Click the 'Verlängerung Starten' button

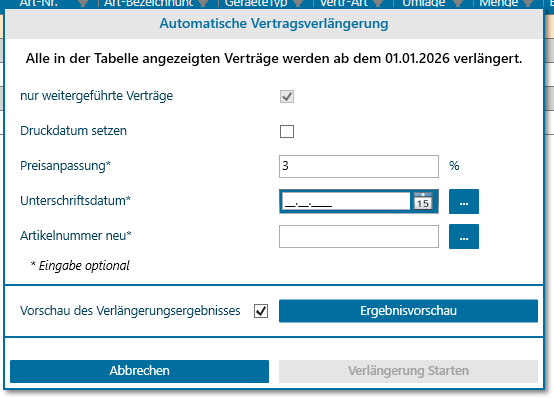tap(408, 371)
